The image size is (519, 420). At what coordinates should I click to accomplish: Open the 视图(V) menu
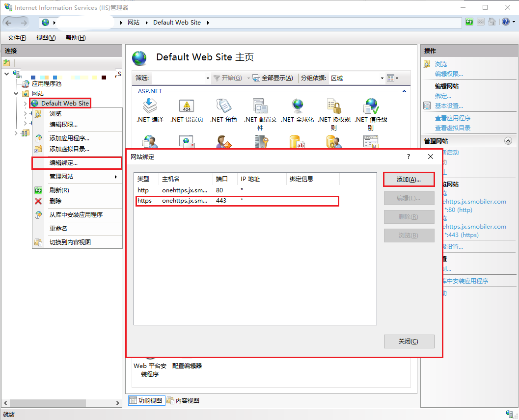pyautogui.click(x=46, y=38)
